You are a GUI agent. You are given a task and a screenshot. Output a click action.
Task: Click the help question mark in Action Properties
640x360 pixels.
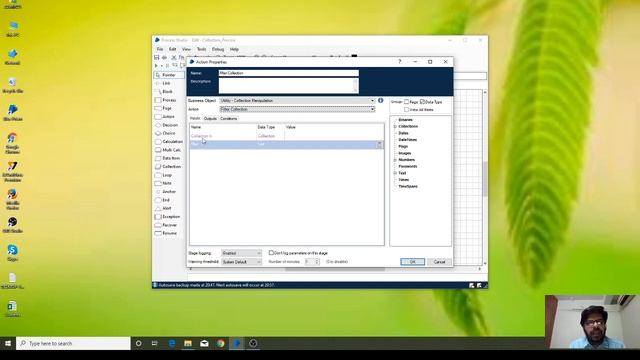pos(400,62)
